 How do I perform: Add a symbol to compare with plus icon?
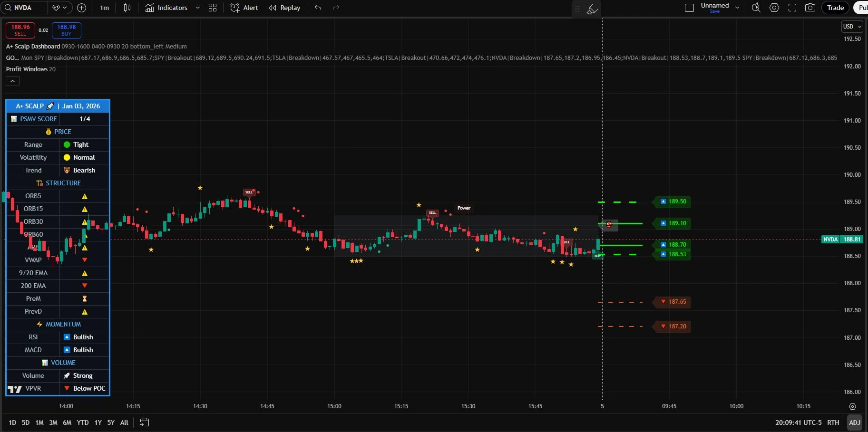81,8
